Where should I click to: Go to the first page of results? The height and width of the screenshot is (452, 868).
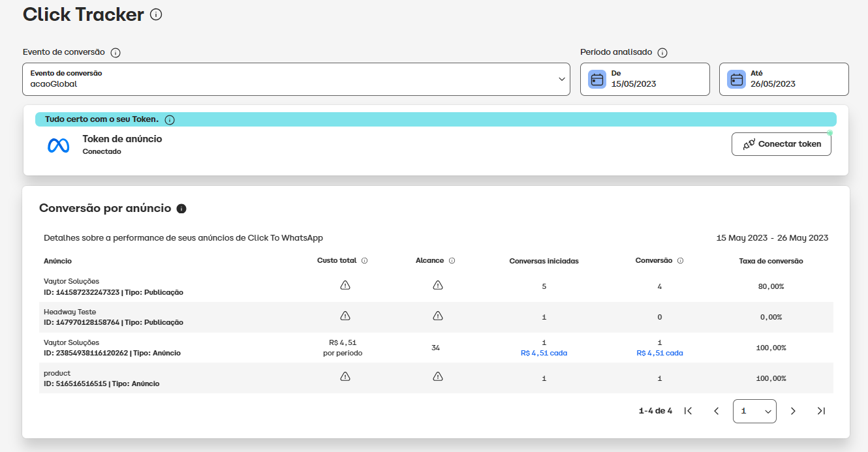click(x=688, y=411)
